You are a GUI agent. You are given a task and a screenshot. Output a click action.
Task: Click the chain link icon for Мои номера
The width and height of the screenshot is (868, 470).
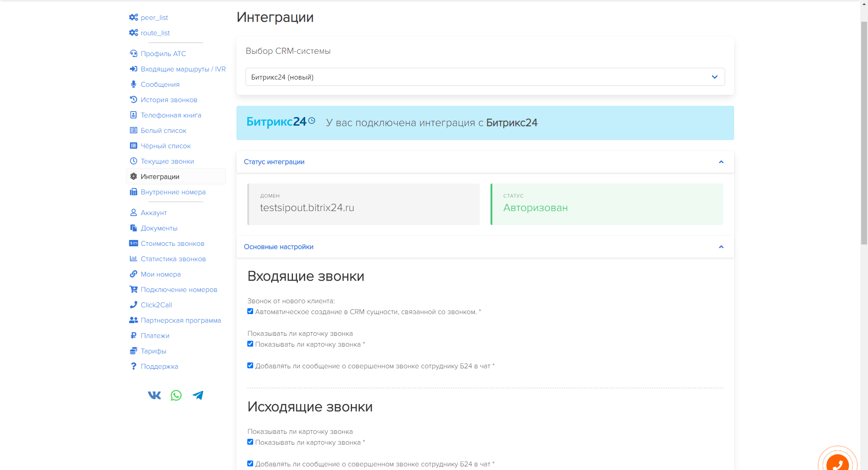pyautogui.click(x=133, y=274)
